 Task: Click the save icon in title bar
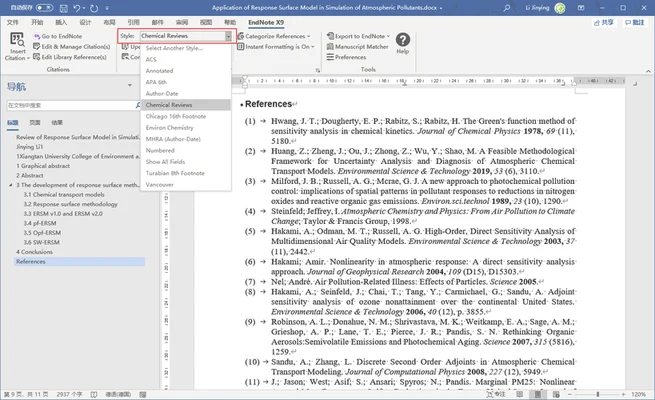pyautogui.click(x=63, y=8)
